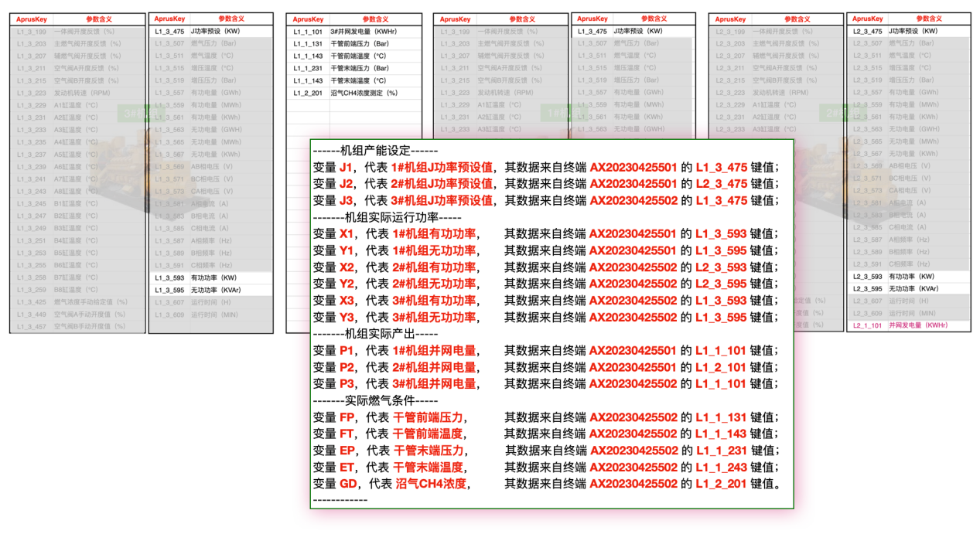Click the L2_3_593 有功功率 (KW) row
The image size is (980, 551).
[x=908, y=277]
